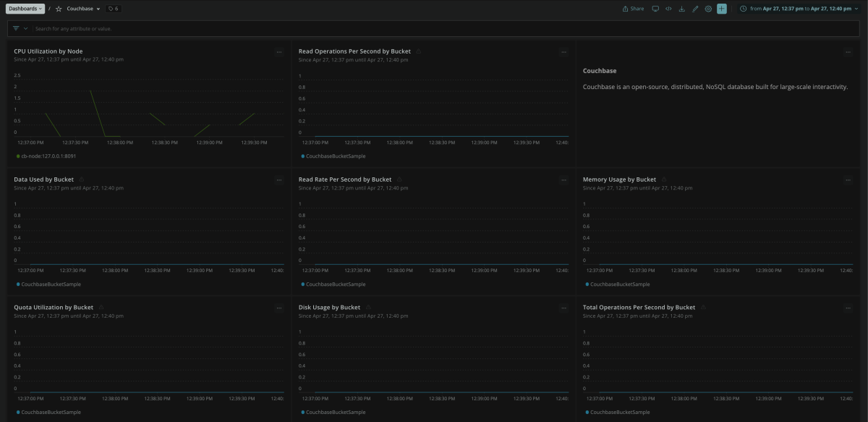Click the Memory Usage by Bucket title
This screenshot has width=868, height=422.
(620, 179)
